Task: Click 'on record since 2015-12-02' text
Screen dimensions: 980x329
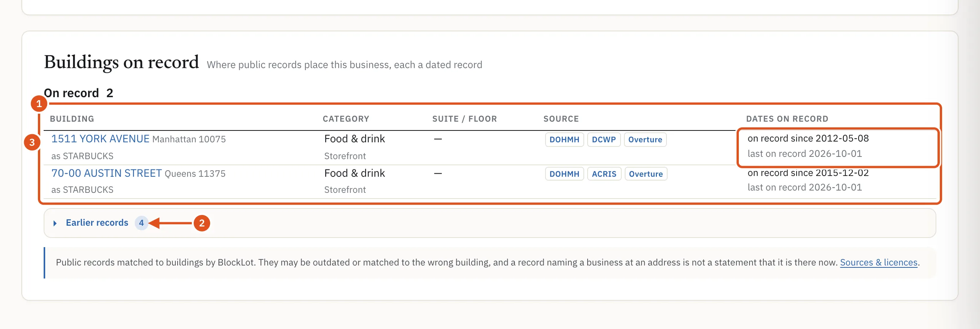Action: [808, 173]
